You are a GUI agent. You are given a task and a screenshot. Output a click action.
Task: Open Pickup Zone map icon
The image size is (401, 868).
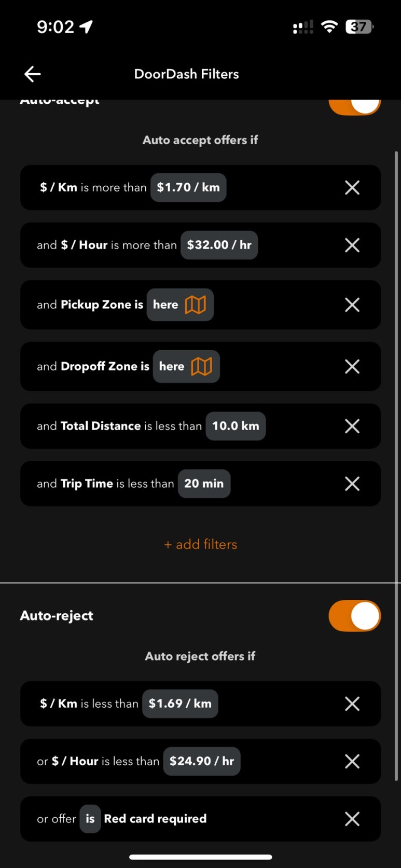[x=196, y=305]
